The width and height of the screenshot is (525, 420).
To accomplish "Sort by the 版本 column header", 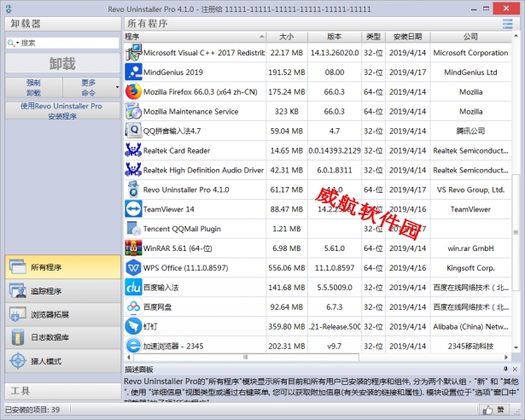I will pyautogui.click(x=335, y=37).
